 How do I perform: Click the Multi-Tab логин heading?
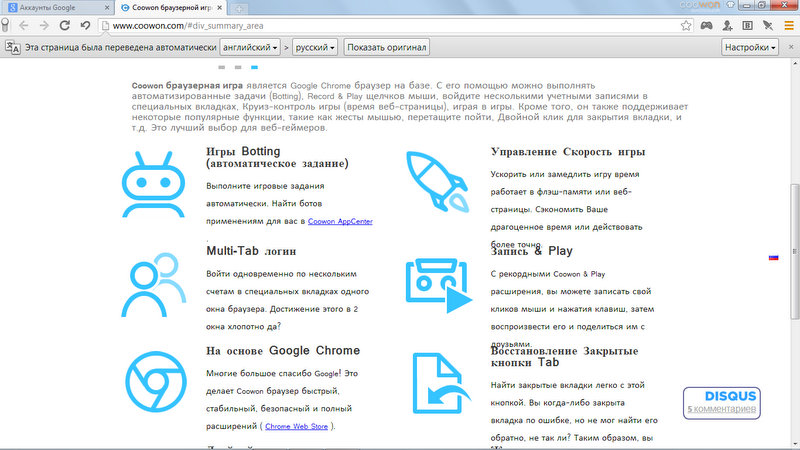pos(251,251)
